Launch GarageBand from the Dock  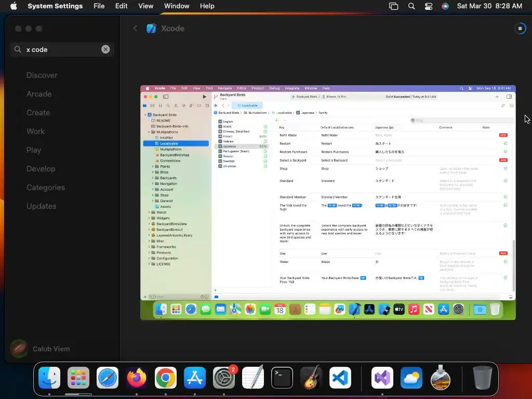coord(311,378)
